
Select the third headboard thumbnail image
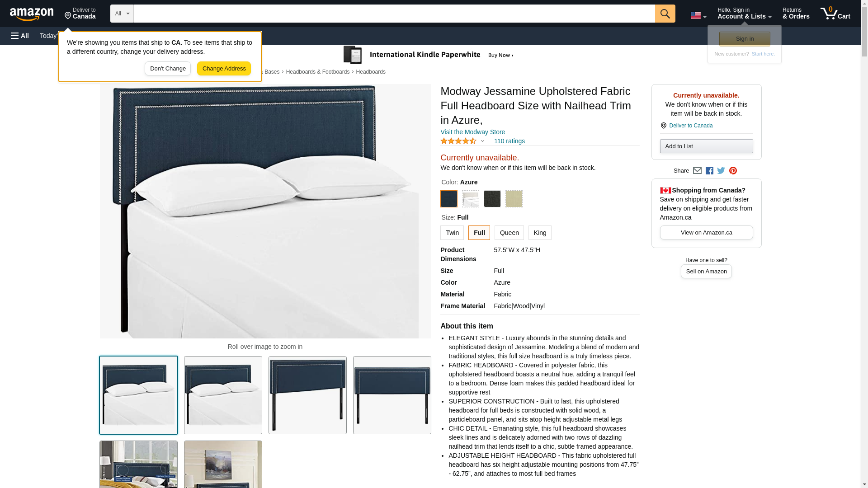(x=307, y=395)
